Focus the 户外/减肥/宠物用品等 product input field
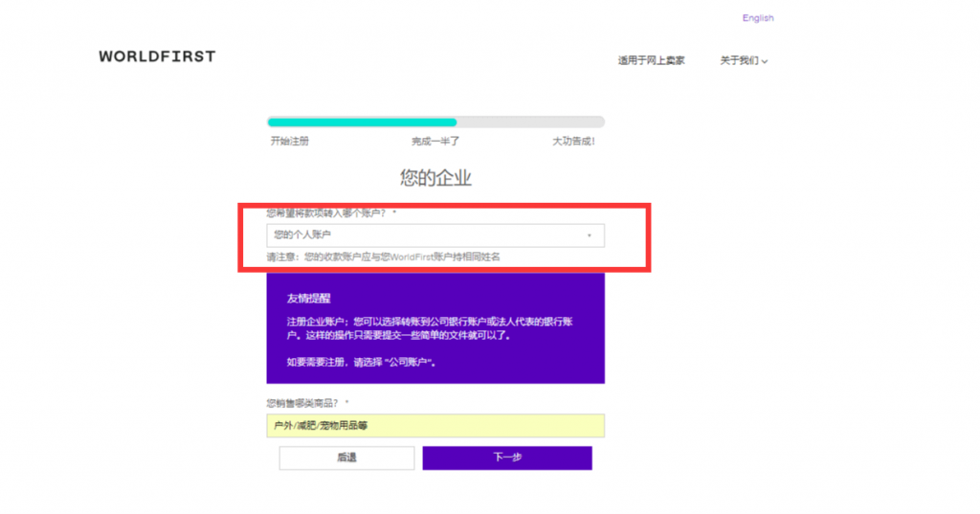This screenshot has width=980, height=514. pyautogui.click(x=435, y=426)
